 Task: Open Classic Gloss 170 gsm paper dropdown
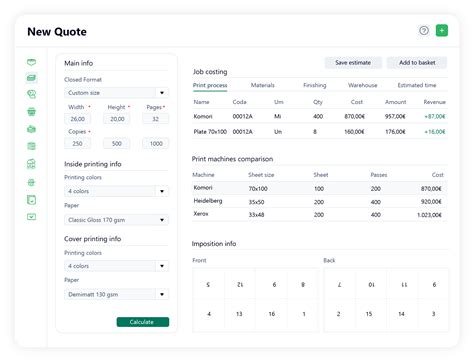coord(116,220)
